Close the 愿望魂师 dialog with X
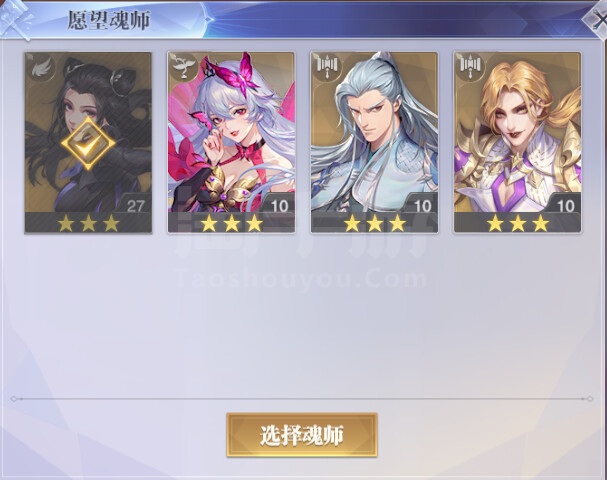607x480 pixels. (598, 20)
